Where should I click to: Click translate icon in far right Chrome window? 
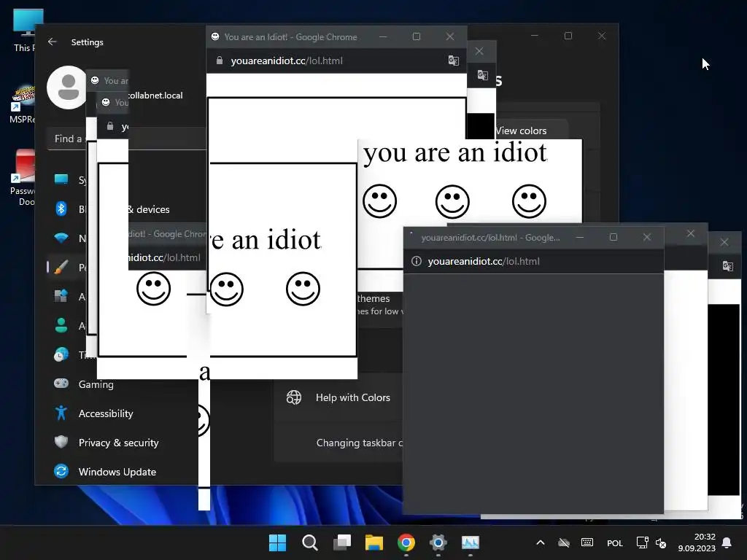(727, 265)
